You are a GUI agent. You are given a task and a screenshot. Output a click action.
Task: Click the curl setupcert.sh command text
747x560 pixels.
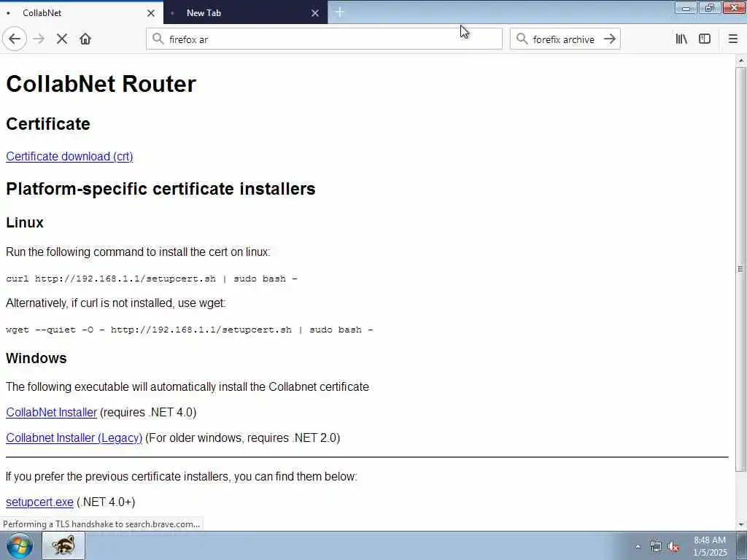[x=152, y=279]
